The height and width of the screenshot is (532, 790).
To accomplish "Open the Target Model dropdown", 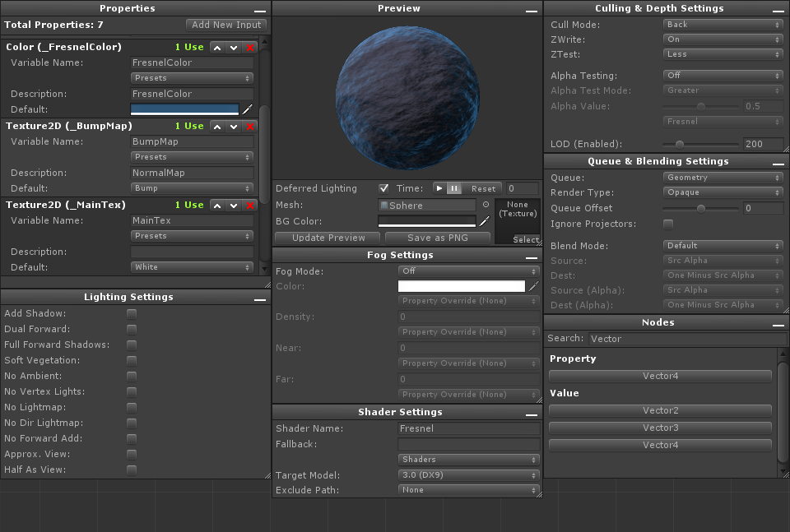I will 468,475.
